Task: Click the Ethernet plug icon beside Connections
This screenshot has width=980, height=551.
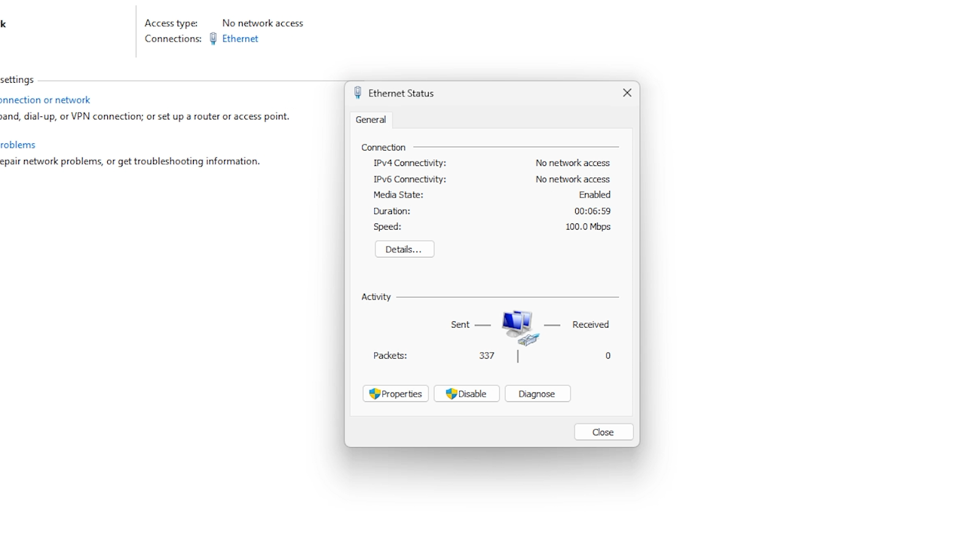Action: 213,39
